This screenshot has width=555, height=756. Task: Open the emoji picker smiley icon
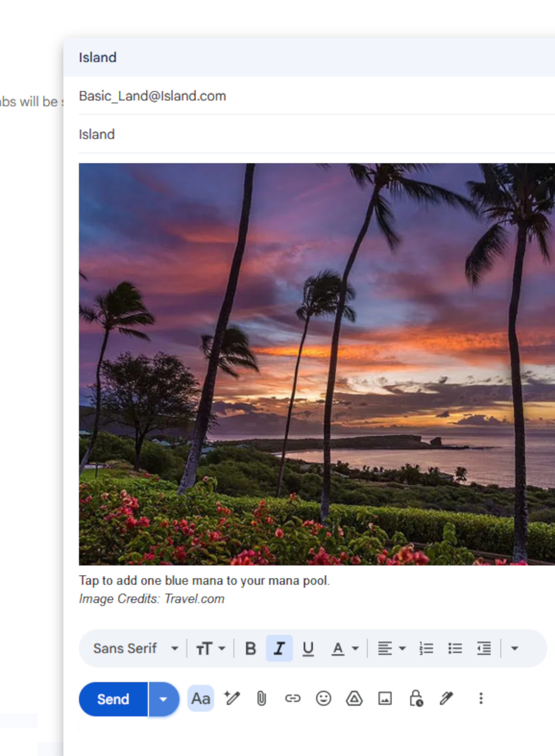tap(324, 698)
